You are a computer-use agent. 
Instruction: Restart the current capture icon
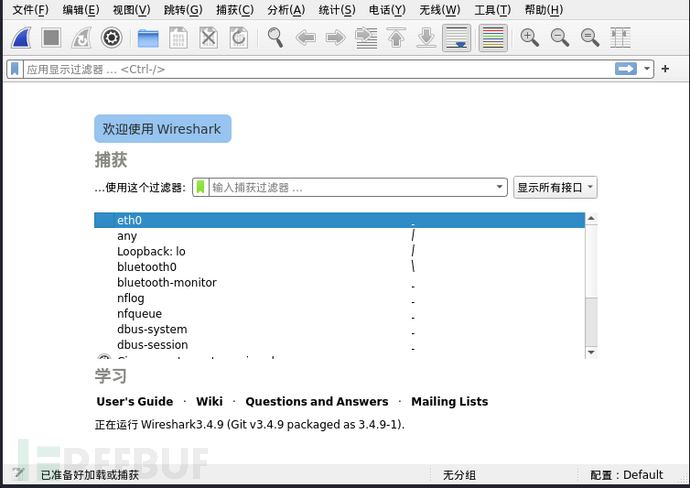click(82, 37)
